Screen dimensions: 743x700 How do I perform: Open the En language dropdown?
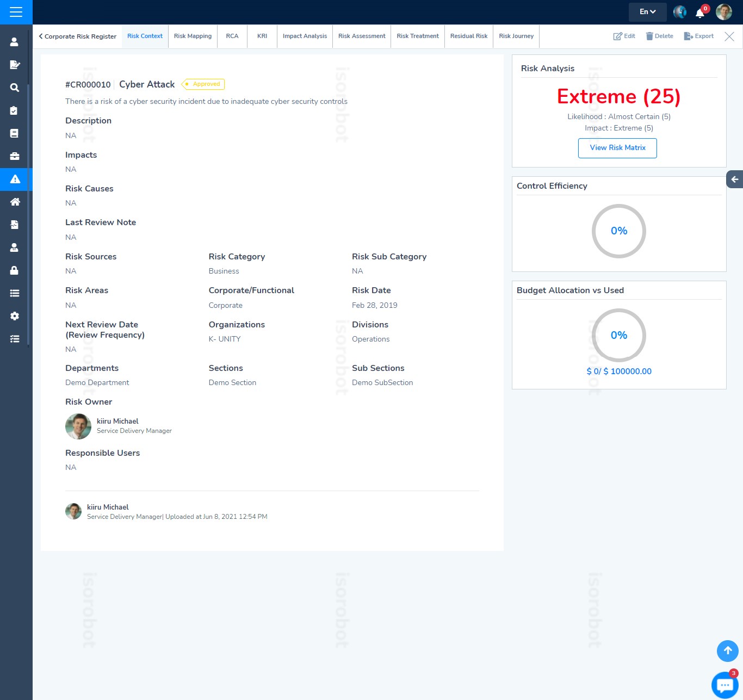click(647, 11)
